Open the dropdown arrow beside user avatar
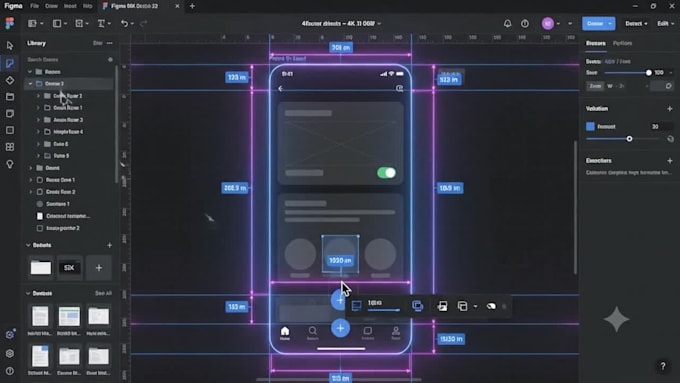 (558, 23)
